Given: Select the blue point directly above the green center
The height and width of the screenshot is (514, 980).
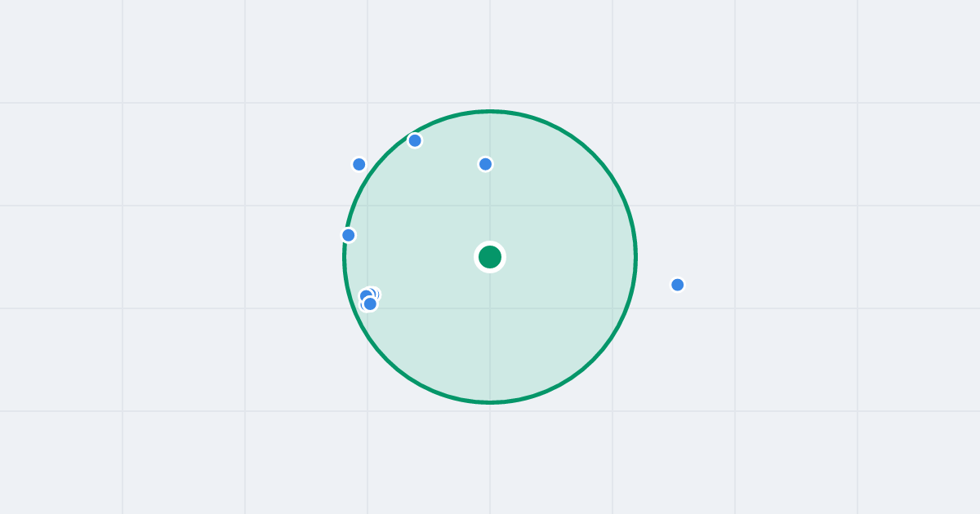Looking at the screenshot, I should tap(485, 164).
